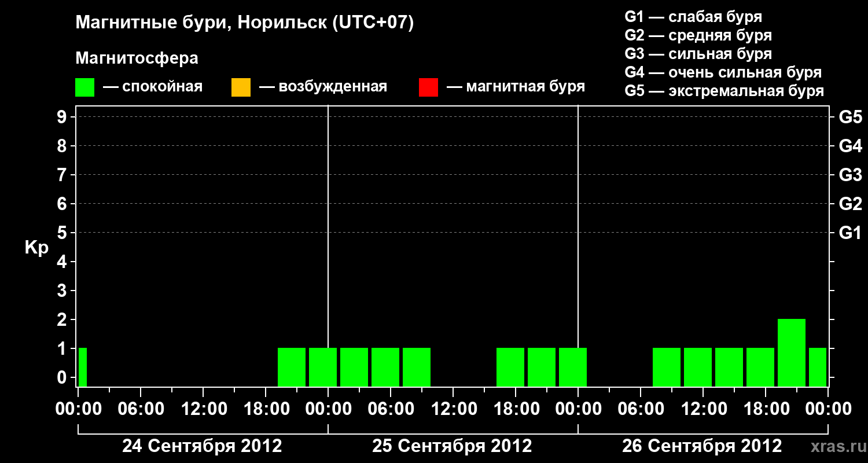Click the chart title 'Магнитные бури, Норильск (UTC+07)'
Viewport: 868px width, 463px height.
pos(245,23)
